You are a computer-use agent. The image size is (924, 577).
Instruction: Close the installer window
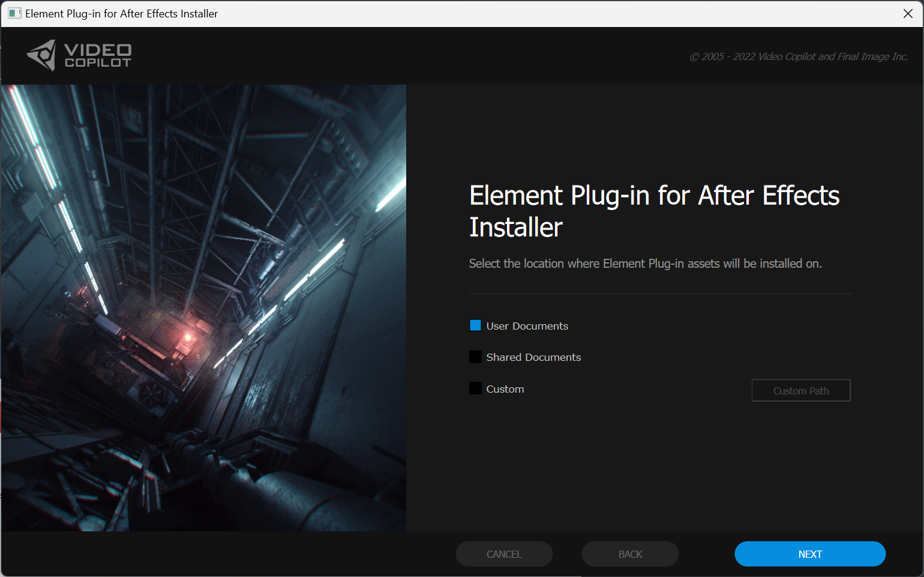tap(908, 13)
